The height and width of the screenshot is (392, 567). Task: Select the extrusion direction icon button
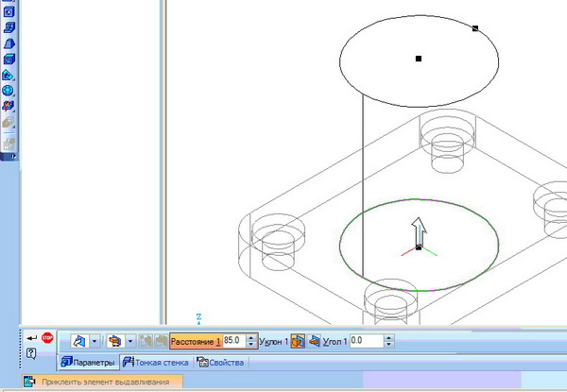pos(79,340)
